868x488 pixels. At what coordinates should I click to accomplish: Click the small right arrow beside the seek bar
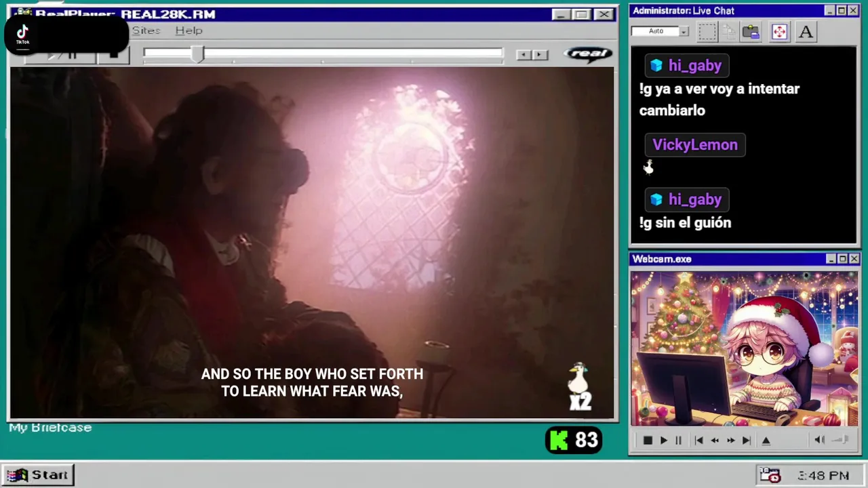540,55
